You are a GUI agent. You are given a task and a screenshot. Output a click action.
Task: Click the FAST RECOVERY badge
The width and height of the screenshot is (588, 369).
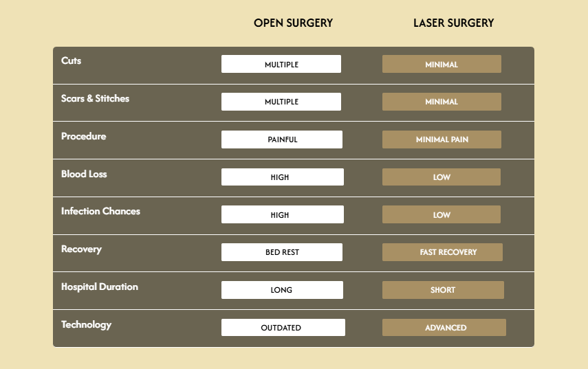click(442, 252)
